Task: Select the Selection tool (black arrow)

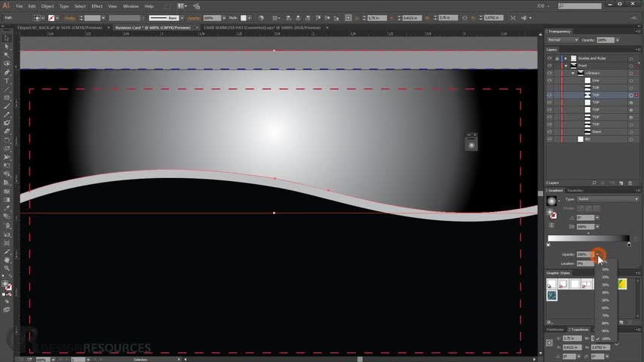Action: 7,38
